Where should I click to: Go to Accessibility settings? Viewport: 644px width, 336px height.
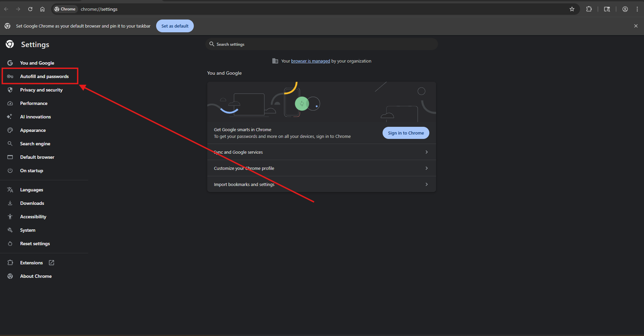pos(33,217)
